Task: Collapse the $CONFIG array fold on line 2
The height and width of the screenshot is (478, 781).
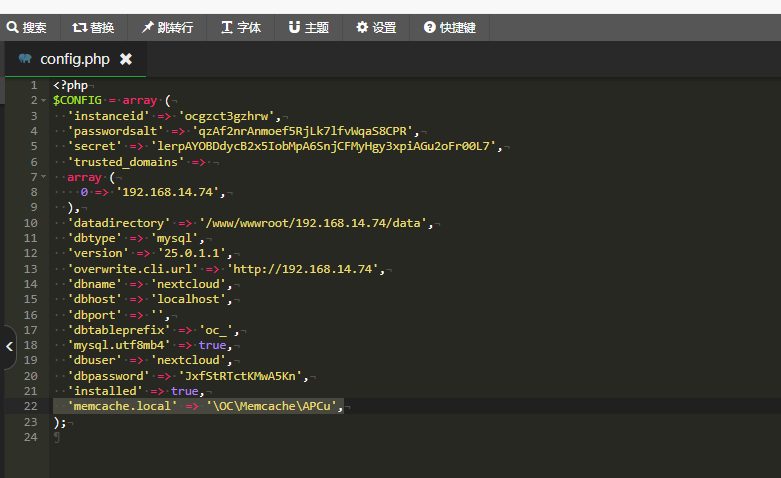Action: coord(45,100)
